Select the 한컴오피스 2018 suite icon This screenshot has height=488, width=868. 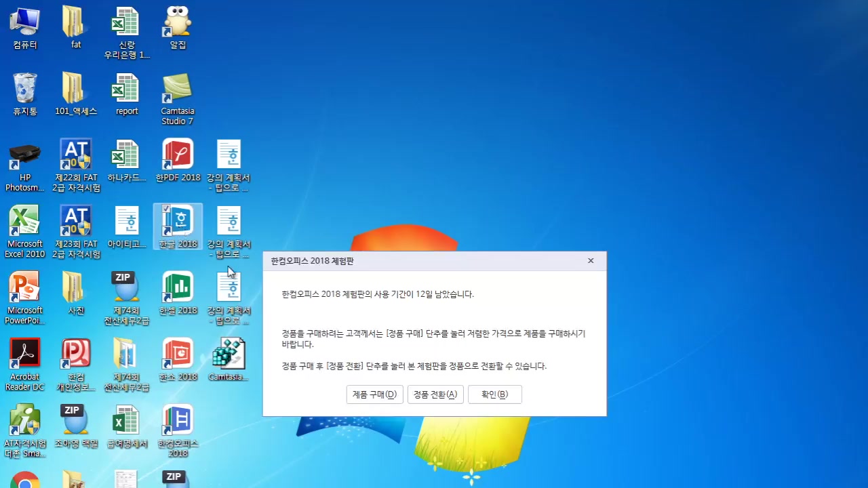pos(177,420)
